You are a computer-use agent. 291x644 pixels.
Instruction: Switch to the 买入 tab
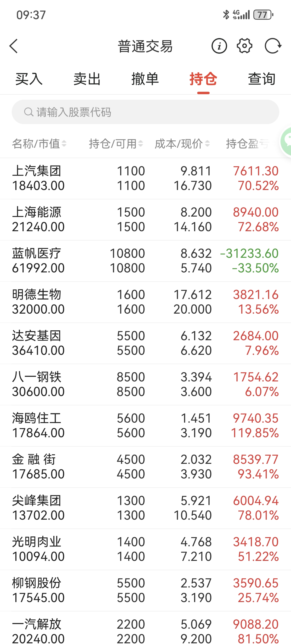click(x=29, y=79)
